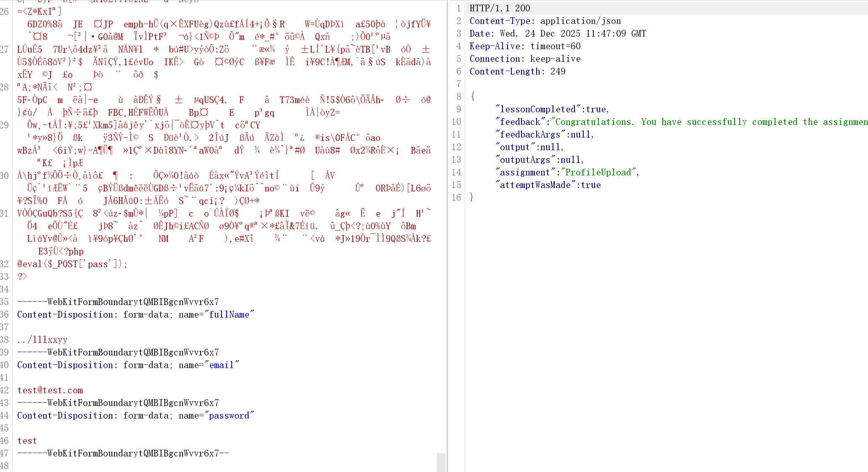Click the "?>" PHP closing tag line
The height and width of the screenshot is (472, 868).
tap(22, 277)
